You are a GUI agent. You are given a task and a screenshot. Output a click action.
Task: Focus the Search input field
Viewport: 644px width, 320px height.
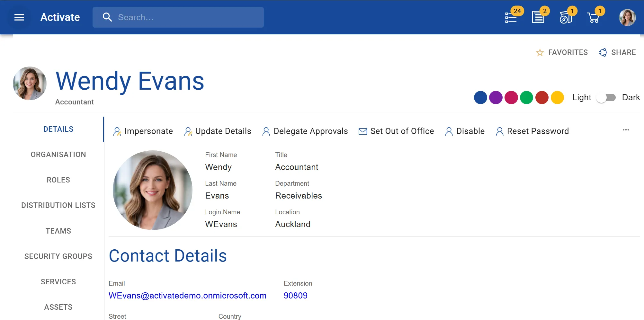click(x=190, y=17)
